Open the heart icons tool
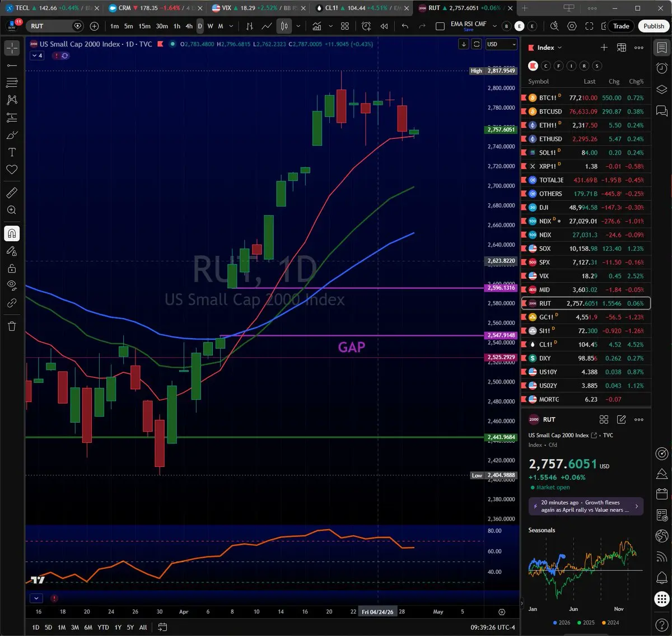This screenshot has height=636, width=672. click(12, 170)
